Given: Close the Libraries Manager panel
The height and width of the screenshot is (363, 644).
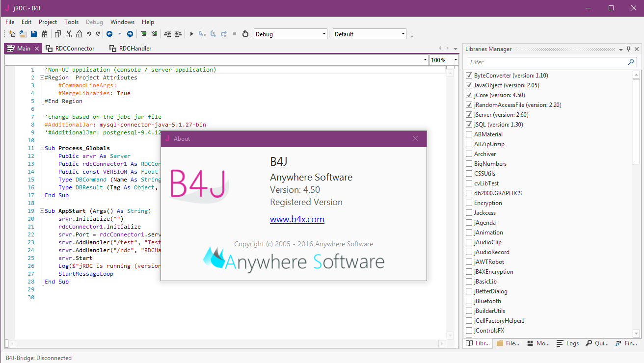Looking at the screenshot, I should click(x=637, y=49).
